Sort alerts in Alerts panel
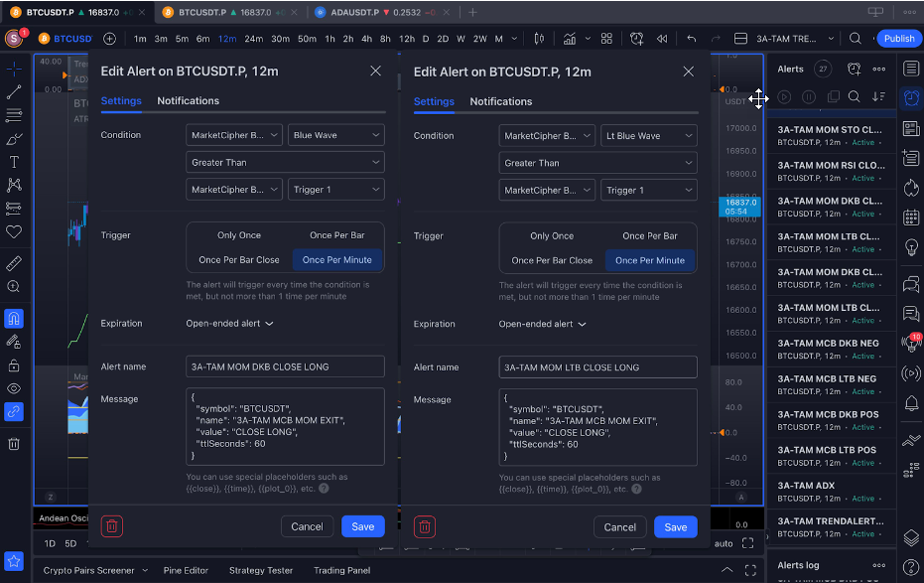Screen dimensions: 924x583 click(878, 96)
